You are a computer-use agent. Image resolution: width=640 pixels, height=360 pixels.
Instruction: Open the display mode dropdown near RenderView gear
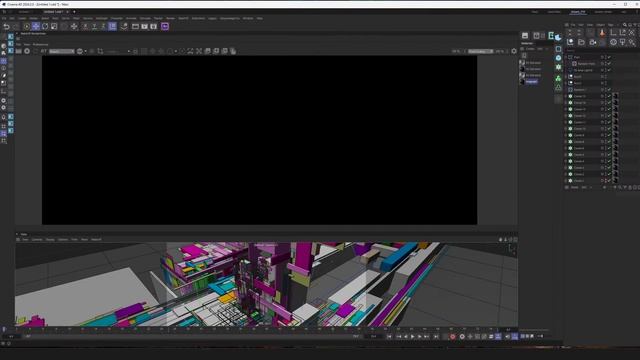(480, 51)
